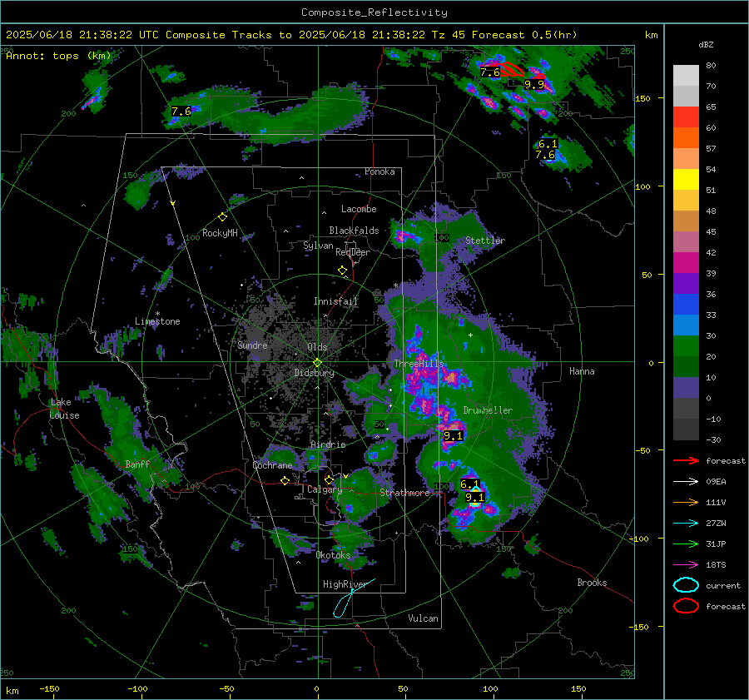
Task: Click the yellow diamond marker near RockyMH
Action: (222, 217)
